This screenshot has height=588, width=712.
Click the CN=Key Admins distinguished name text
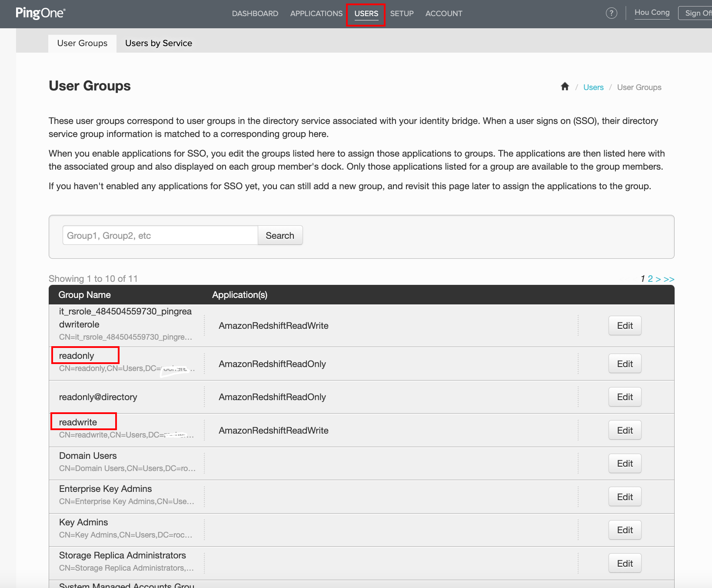tap(126, 535)
